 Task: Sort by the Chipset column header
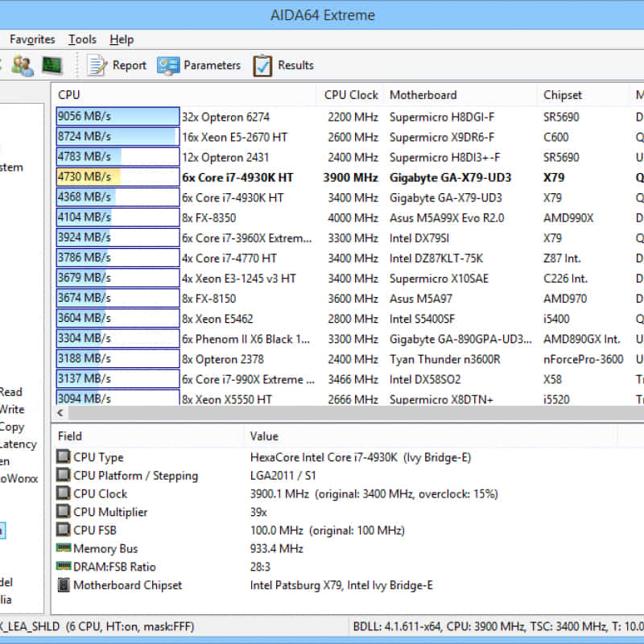583,95
